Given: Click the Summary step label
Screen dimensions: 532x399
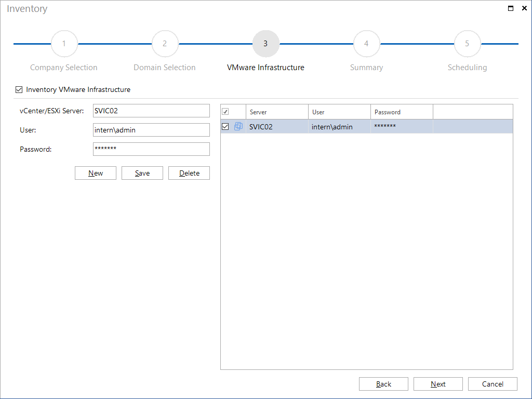Looking at the screenshot, I should coord(366,68).
